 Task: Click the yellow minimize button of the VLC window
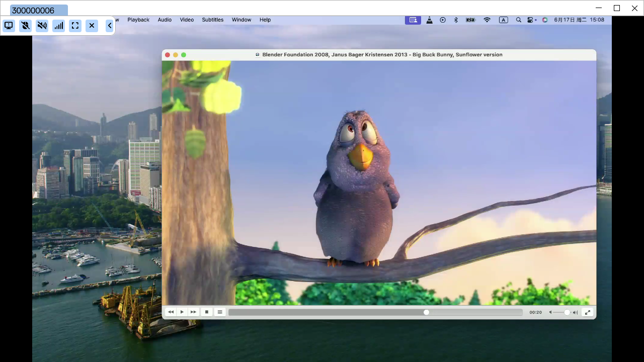[176, 55]
